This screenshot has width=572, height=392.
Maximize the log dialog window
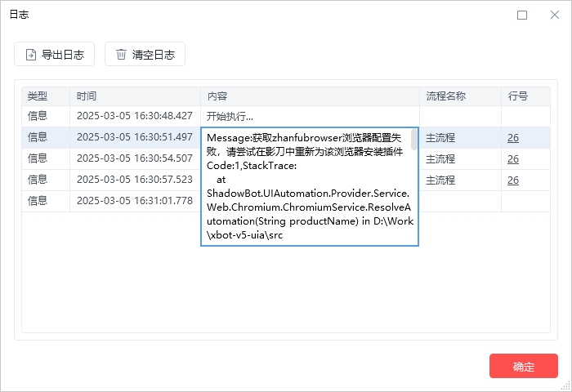coord(522,15)
